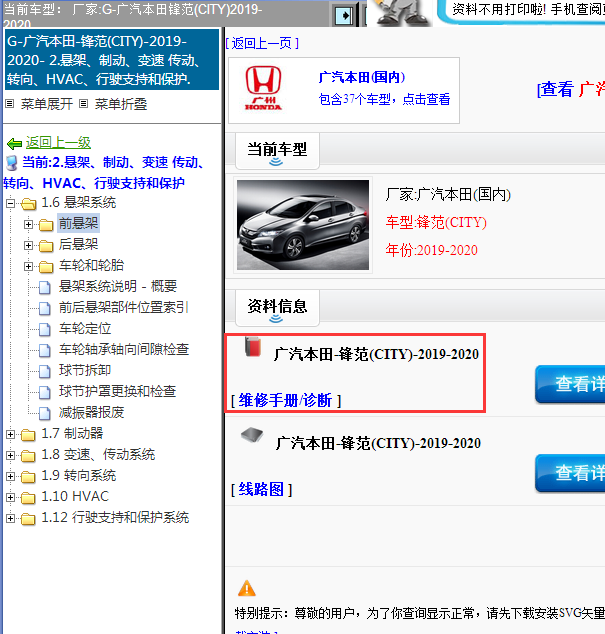Click the orange warning triangle icon
Screen dimensions: 605x634
coord(247,588)
